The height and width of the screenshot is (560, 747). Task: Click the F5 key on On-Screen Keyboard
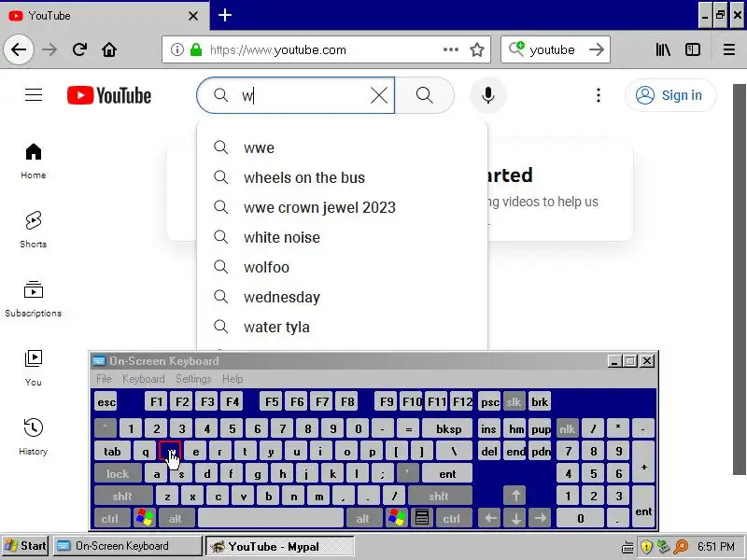(272, 402)
